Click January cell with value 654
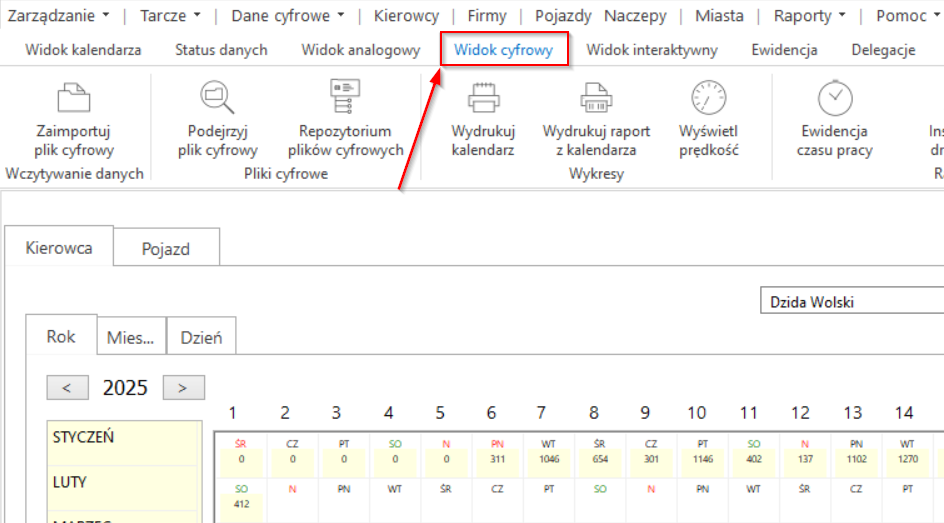 (x=600, y=456)
